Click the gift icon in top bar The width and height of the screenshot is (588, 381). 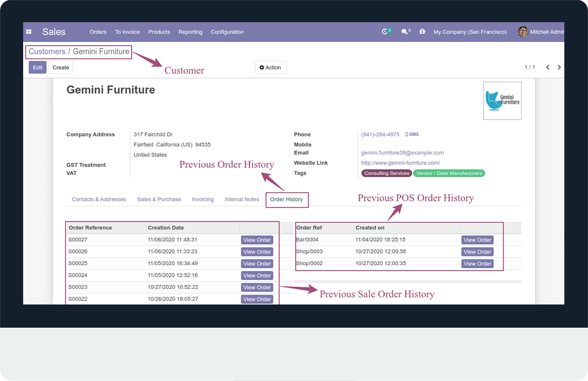coord(422,32)
